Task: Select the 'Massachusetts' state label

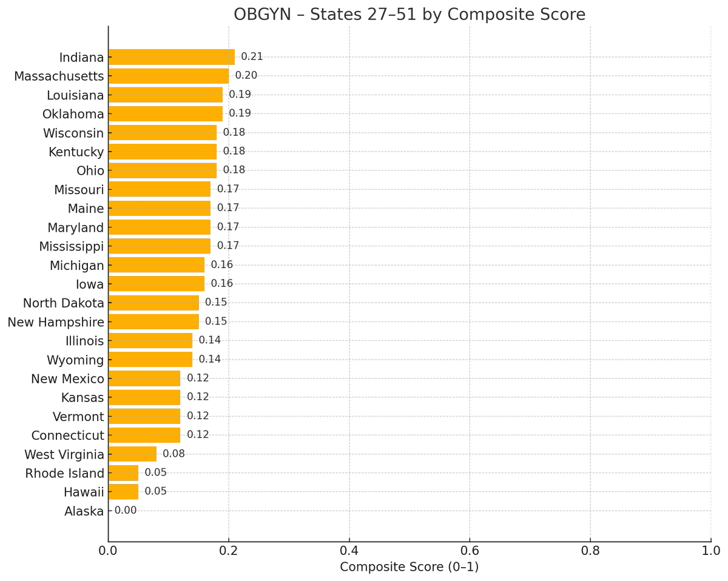Action: click(59, 76)
